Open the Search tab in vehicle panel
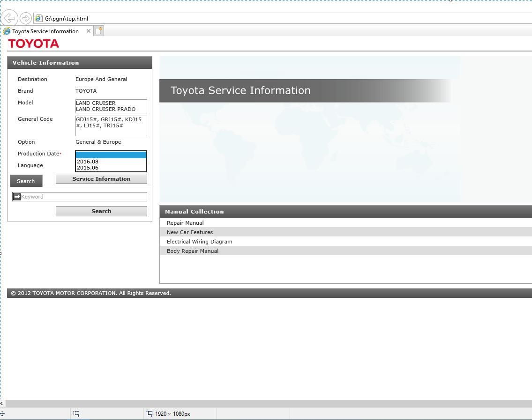The height and width of the screenshot is (420, 532). point(26,181)
